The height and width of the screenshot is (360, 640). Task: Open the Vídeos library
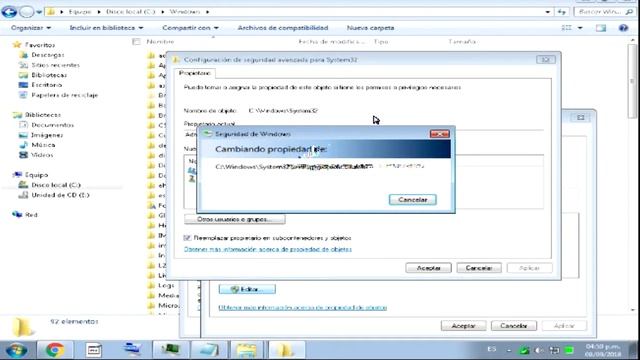point(42,155)
